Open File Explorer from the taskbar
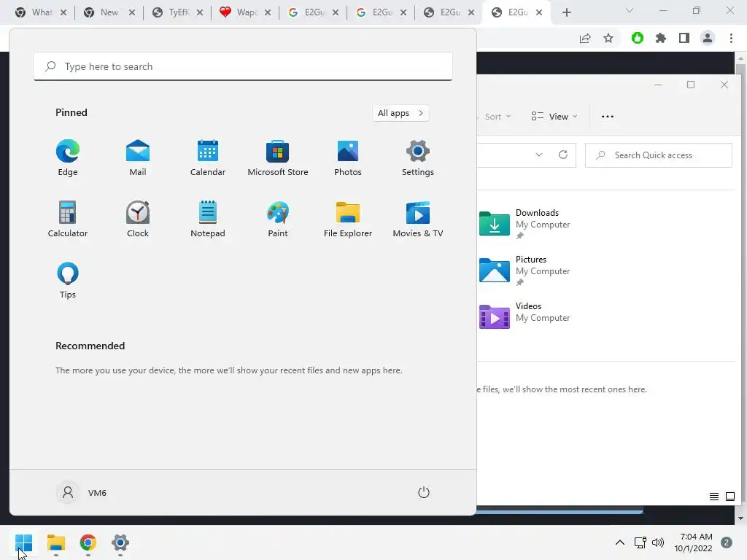The height and width of the screenshot is (560, 747). 56,542
